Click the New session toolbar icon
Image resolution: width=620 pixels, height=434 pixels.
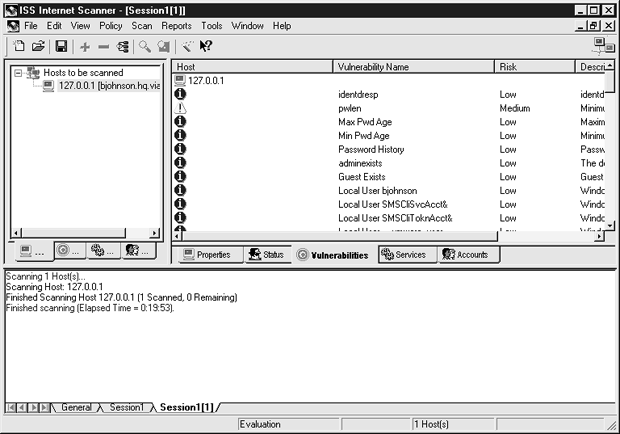pyautogui.click(x=19, y=46)
